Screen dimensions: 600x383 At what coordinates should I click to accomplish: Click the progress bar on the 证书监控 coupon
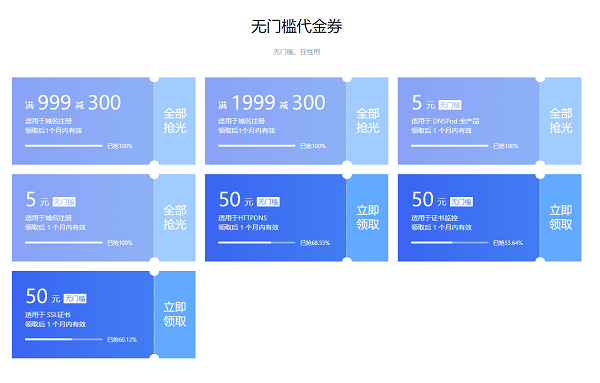click(x=450, y=243)
